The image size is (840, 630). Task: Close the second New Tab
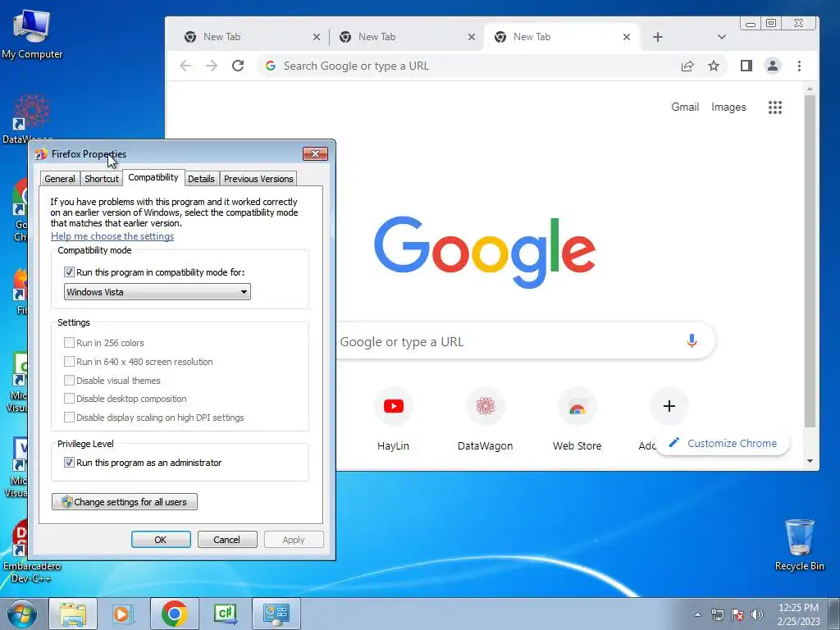472,37
